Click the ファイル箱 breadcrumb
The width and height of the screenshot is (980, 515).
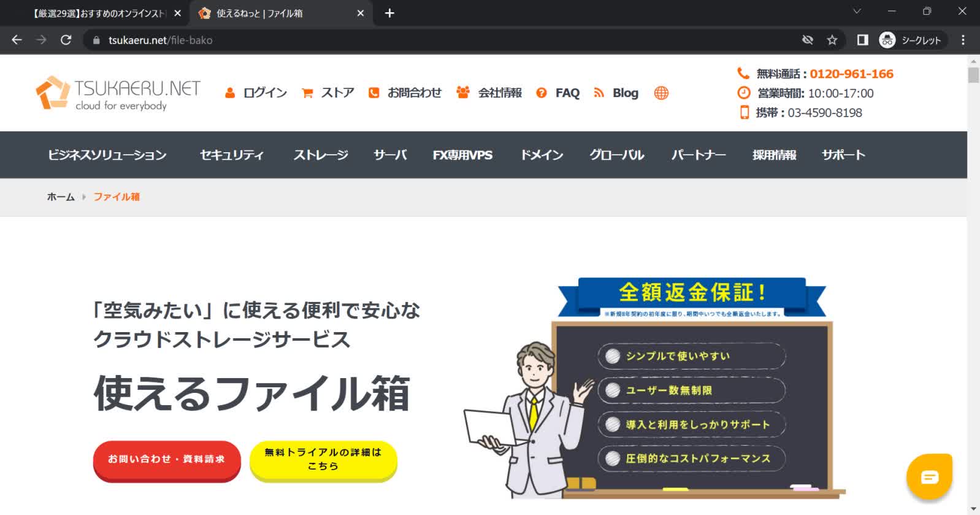coord(117,197)
